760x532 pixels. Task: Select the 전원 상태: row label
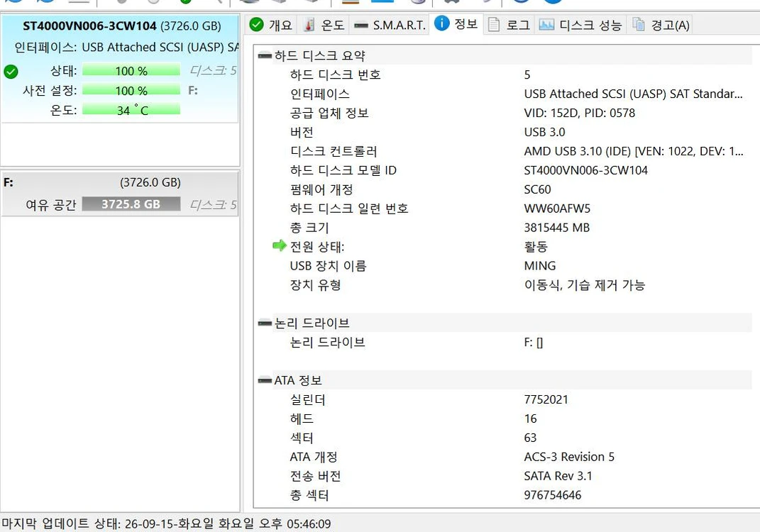pos(317,247)
